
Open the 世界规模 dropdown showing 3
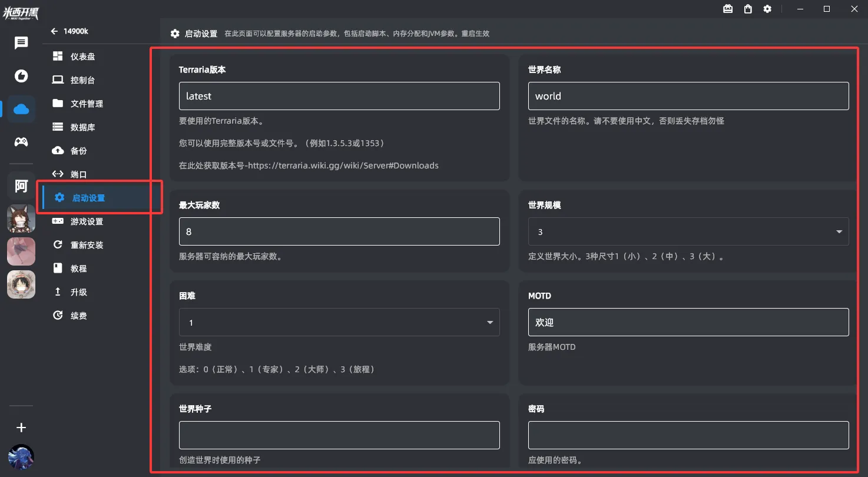point(688,231)
